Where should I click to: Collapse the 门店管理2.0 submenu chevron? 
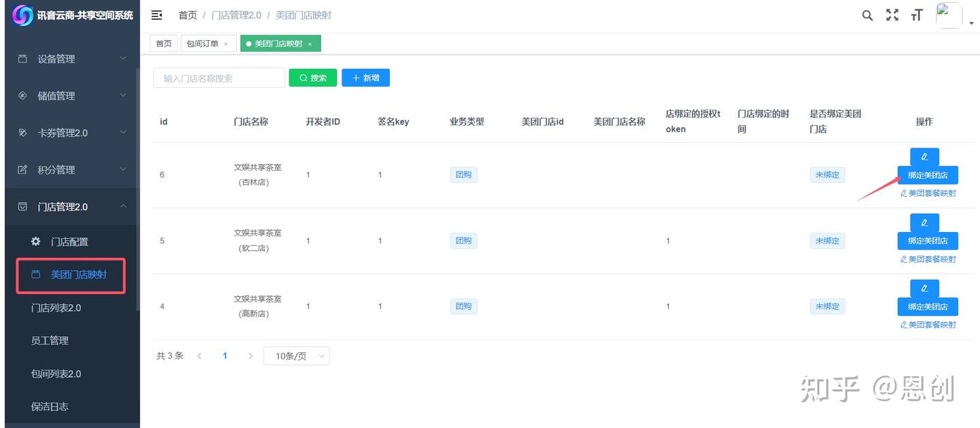tap(123, 205)
